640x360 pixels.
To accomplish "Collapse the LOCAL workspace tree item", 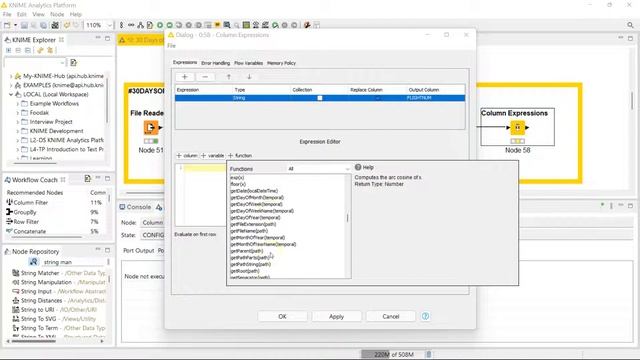I will pos(11,94).
